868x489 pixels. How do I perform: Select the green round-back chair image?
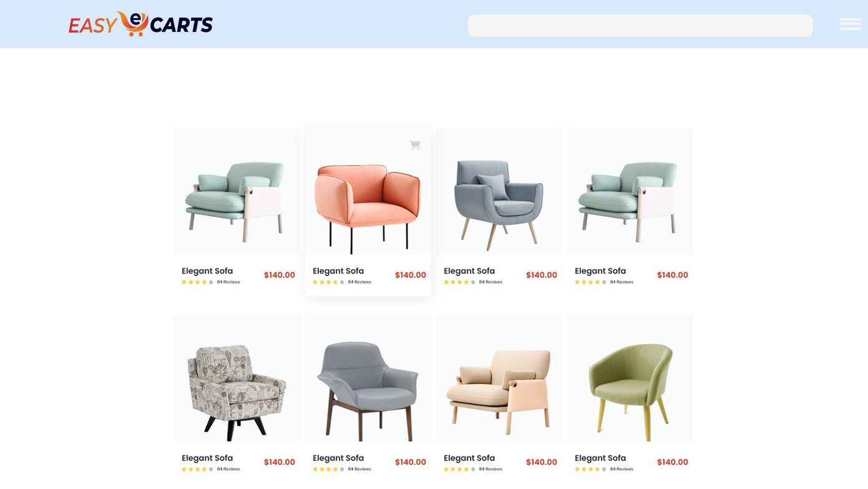point(630,378)
